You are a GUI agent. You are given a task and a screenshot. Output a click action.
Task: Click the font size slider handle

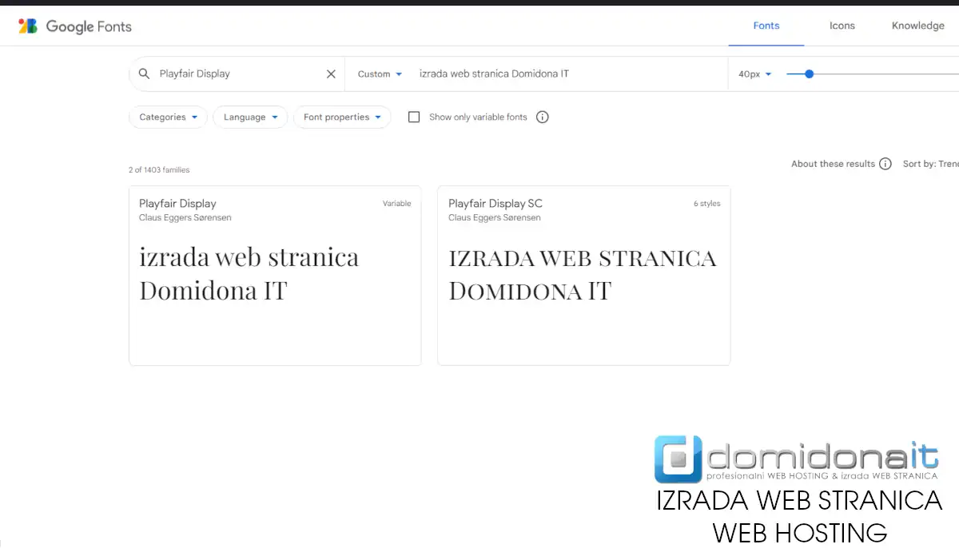[809, 73]
